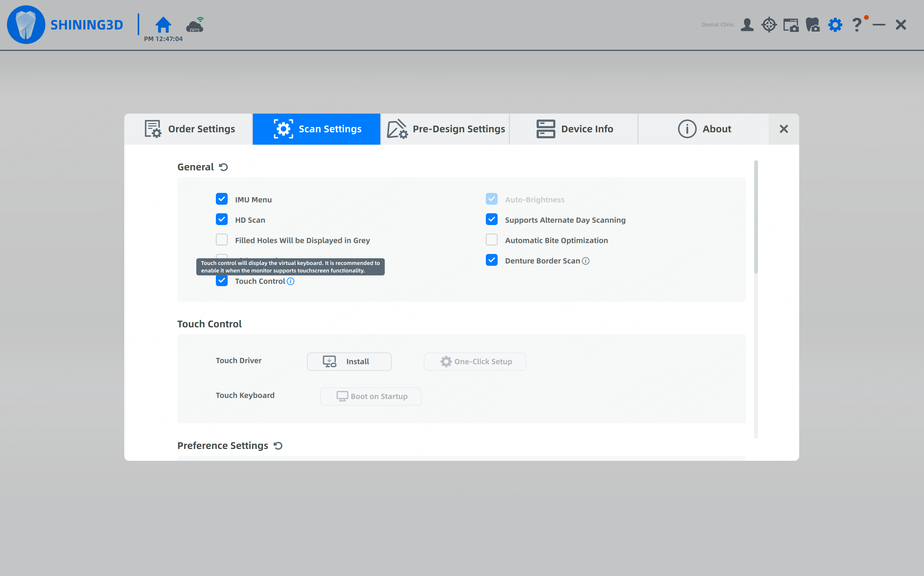
Task: Click the tooth case icon
Action: [813, 25]
